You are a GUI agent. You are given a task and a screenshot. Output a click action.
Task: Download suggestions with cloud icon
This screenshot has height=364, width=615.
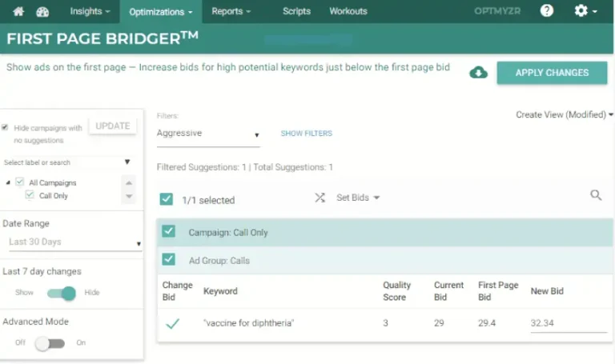479,73
